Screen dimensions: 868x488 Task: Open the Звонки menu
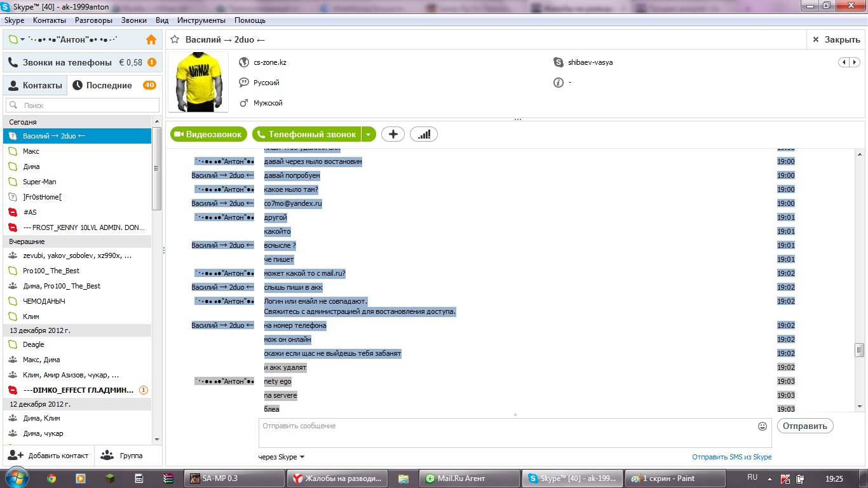click(x=134, y=20)
